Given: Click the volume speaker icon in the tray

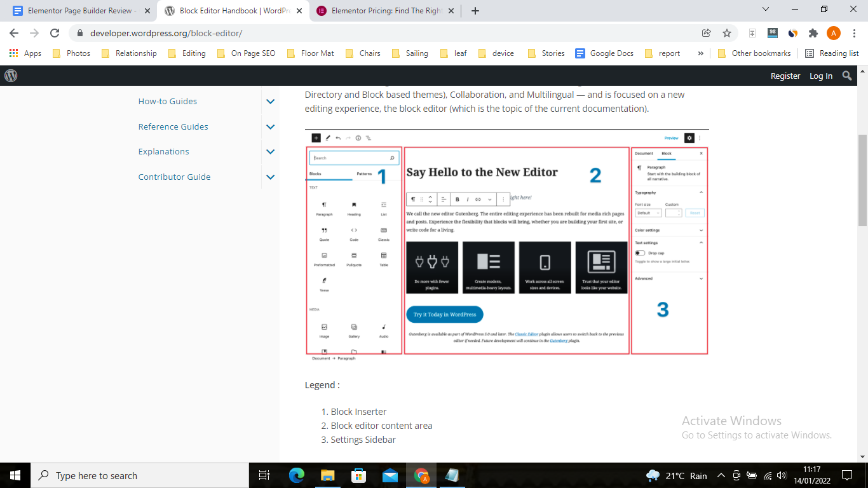Looking at the screenshot, I should click(782, 475).
